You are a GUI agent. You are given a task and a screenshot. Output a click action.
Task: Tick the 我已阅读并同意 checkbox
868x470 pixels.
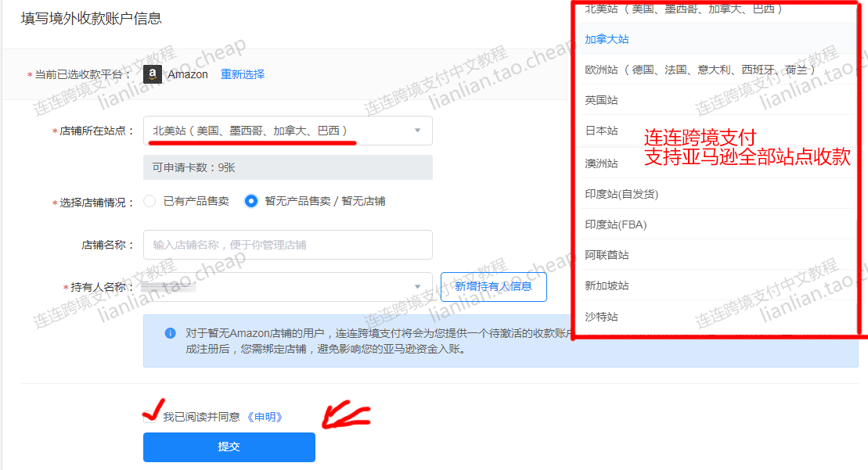149,416
